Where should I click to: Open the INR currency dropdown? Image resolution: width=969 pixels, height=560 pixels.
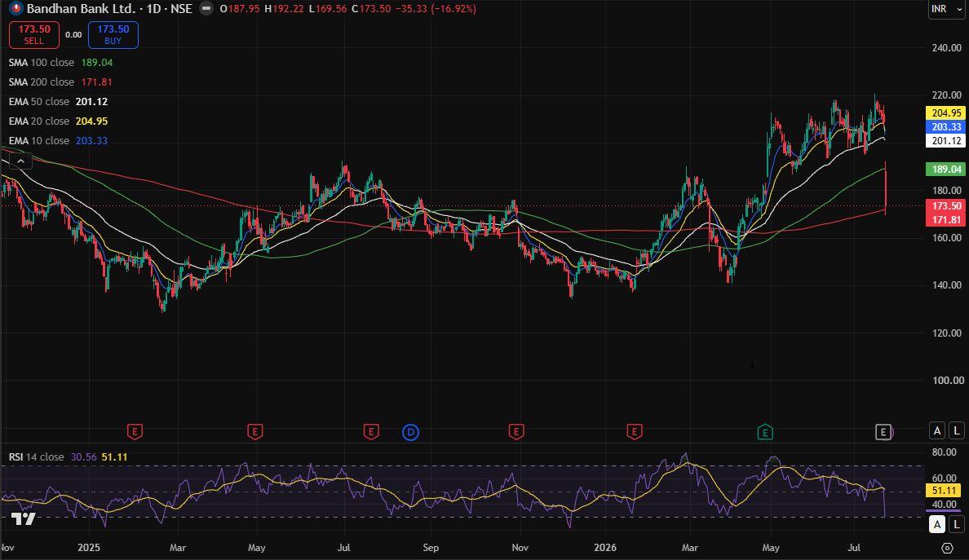point(946,9)
